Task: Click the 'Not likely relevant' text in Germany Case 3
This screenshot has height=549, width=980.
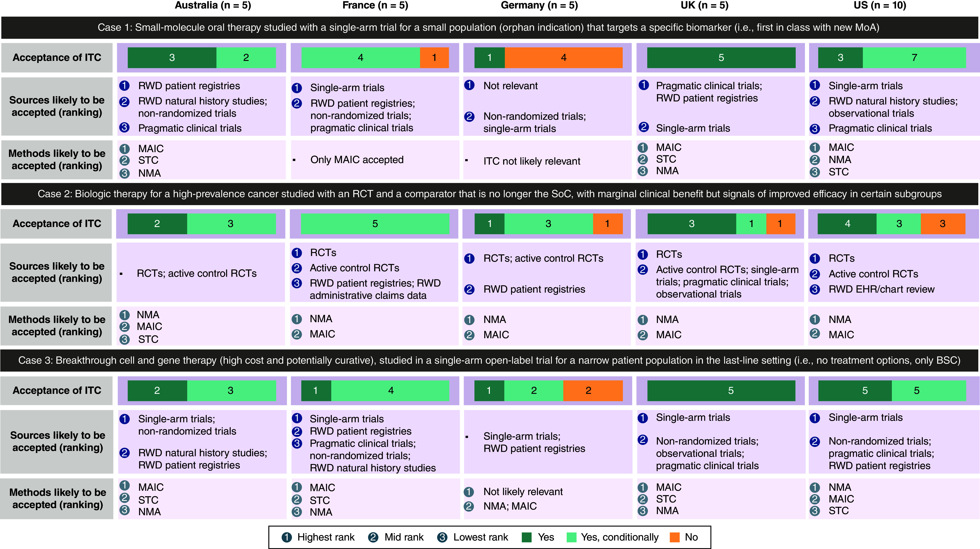Action: (523, 492)
